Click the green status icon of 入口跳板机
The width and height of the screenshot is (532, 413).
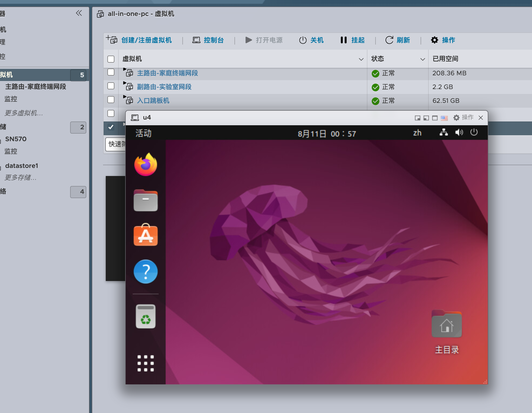(x=376, y=101)
